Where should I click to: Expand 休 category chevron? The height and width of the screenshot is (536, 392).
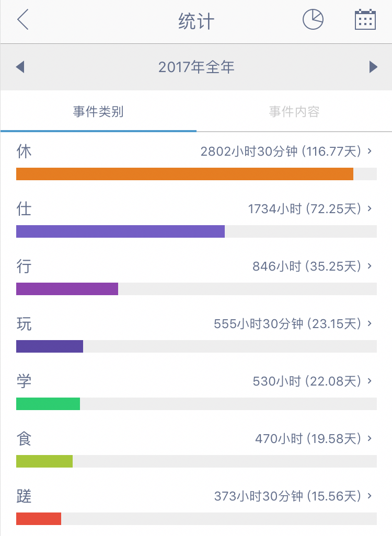coord(370,151)
